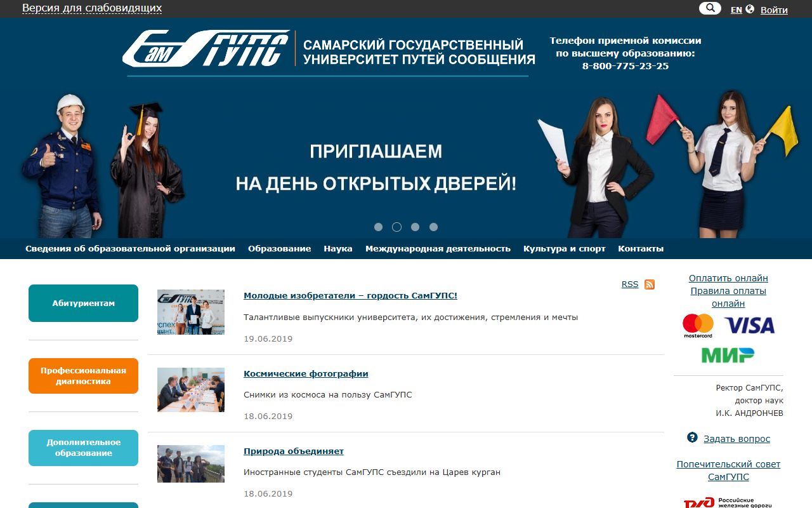The height and width of the screenshot is (508, 812).
Task: Open Культура и спорт menu
Action: pos(565,248)
